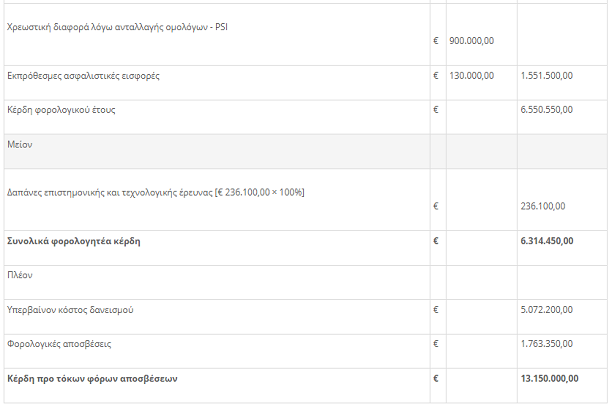Click the Φορολογικές αποσβέσεις label
Viewport: 612px width, 408px height.
[x=59, y=344]
